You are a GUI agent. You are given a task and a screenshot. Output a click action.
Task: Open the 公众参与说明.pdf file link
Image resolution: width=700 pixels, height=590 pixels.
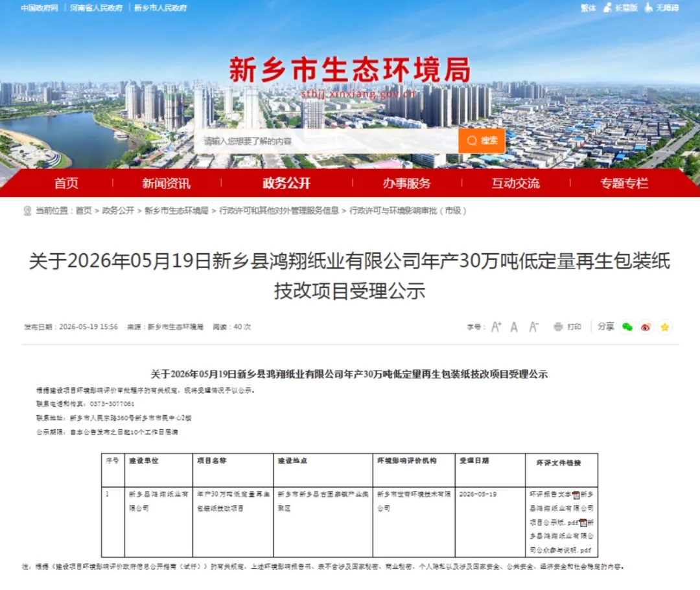[561, 536]
